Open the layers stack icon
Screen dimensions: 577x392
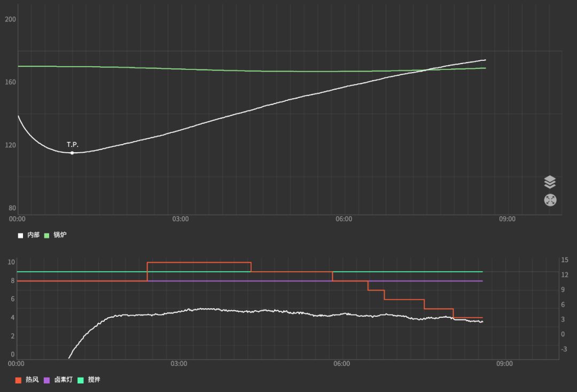pyautogui.click(x=550, y=182)
